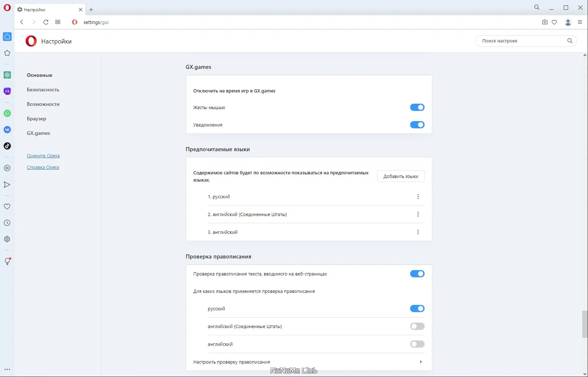
Task: Go to Браузер section in left menu
Action: click(36, 119)
